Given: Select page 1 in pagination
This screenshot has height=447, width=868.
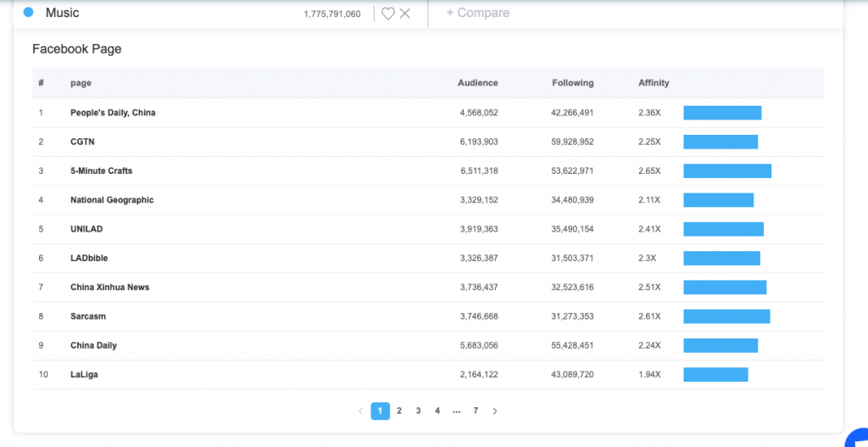Looking at the screenshot, I should tap(381, 411).
